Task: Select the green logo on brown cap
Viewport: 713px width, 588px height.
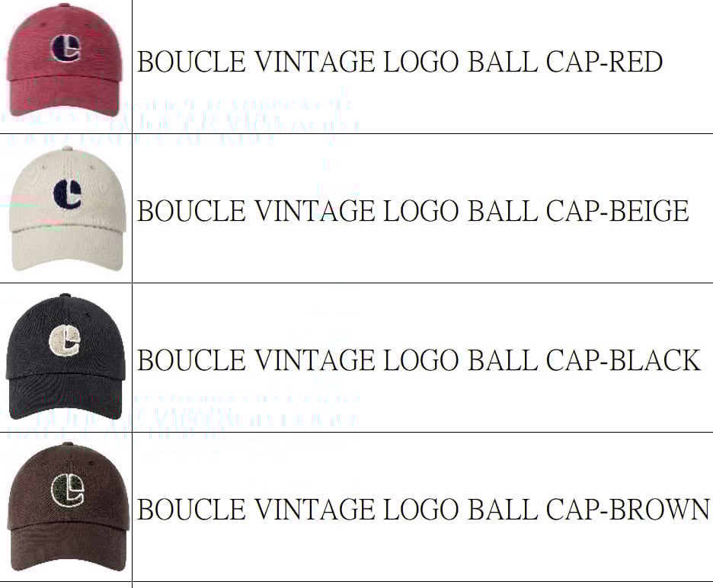Action: (x=68, y=491)
